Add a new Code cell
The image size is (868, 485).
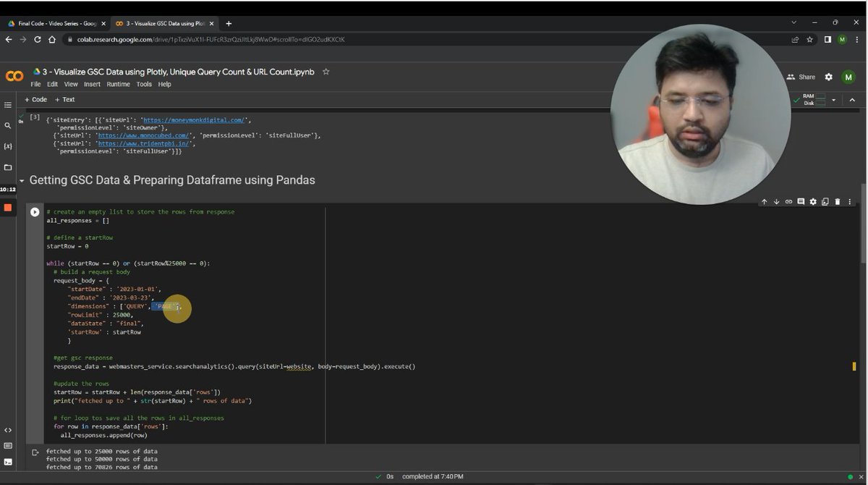35,99
